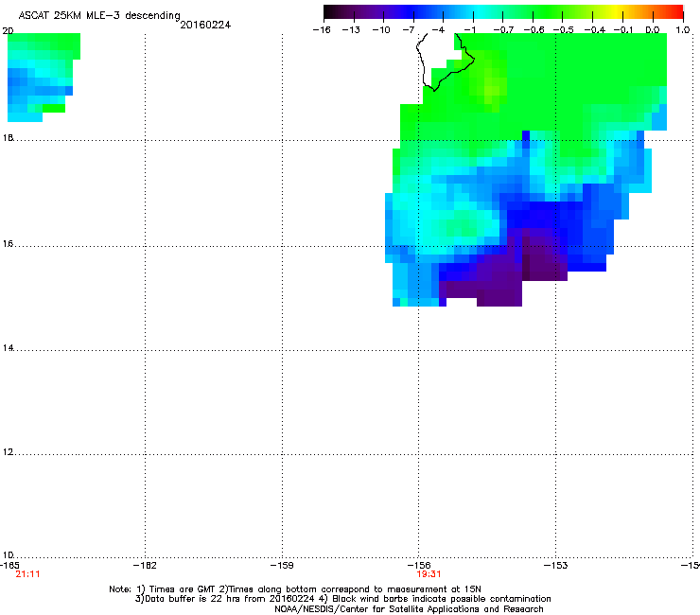
Task: Click the 20160224 date beside the title
Action: click(205, 25)
